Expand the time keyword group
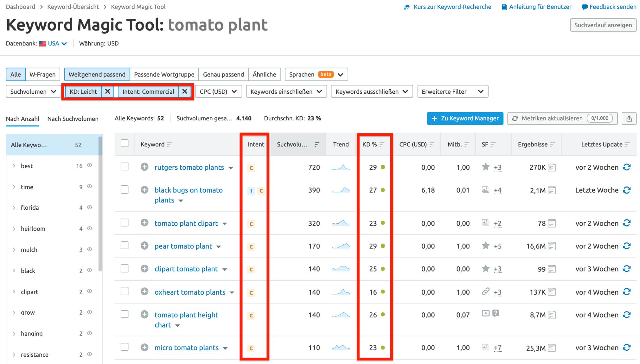This screenshot has height=364, width=640. click(x=14, y=187)
